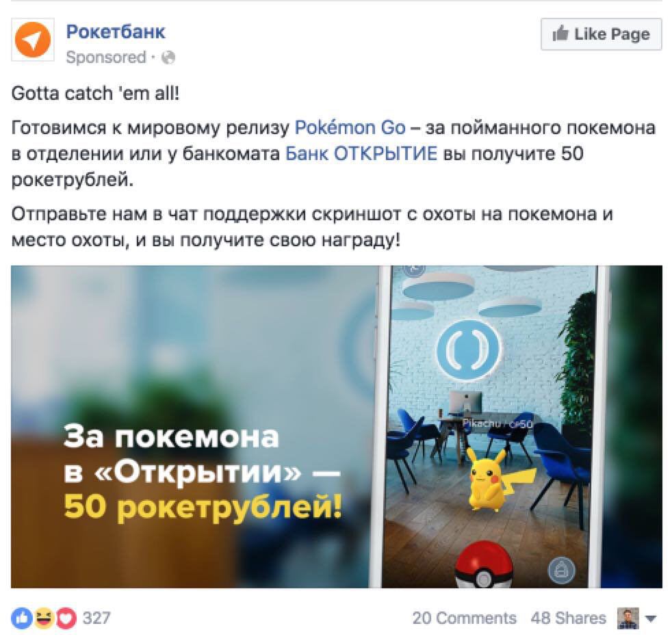Viewport: 672px width, 643px height.
Task: Open the profile selector dropdown arrow
Action: coord(651,618)
